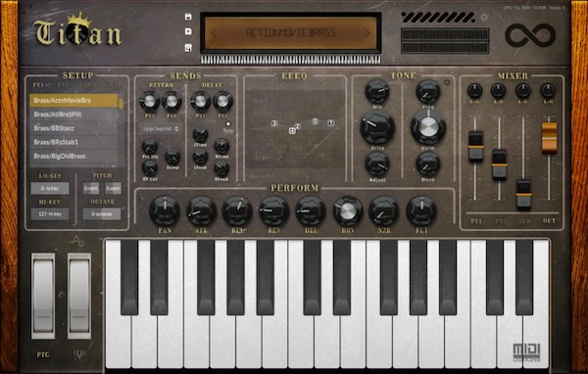Click the tuning fork icon under the second wheel
This screenshot has height=374, width=588.
(x=79, y=354)
